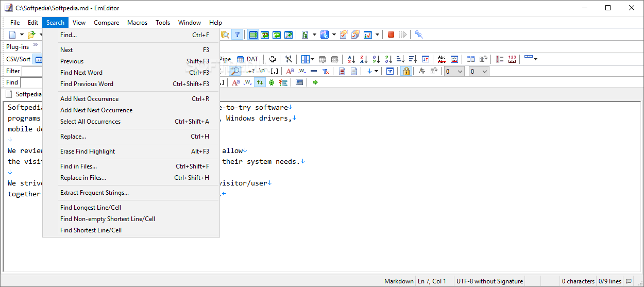The image size is (644, 287).
Task: Click the push-pin icon in top toolbar
Action: pos(419,35)
